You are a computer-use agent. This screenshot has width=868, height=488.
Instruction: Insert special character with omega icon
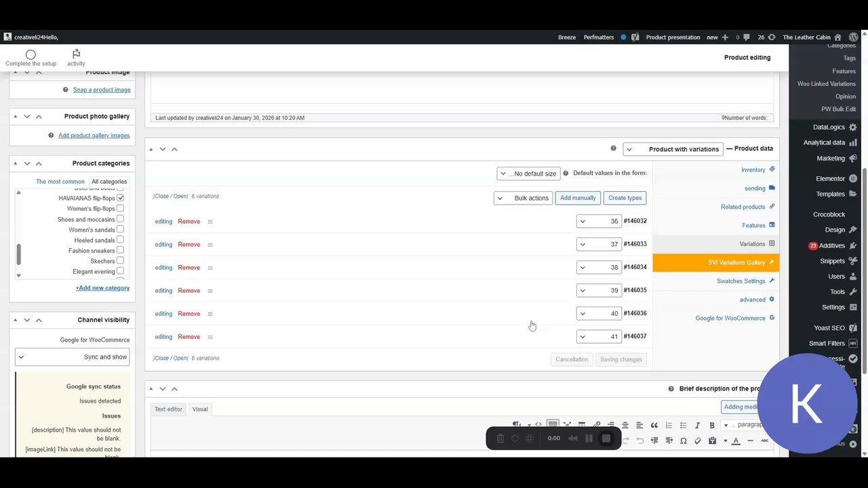[x=683, y=441]
